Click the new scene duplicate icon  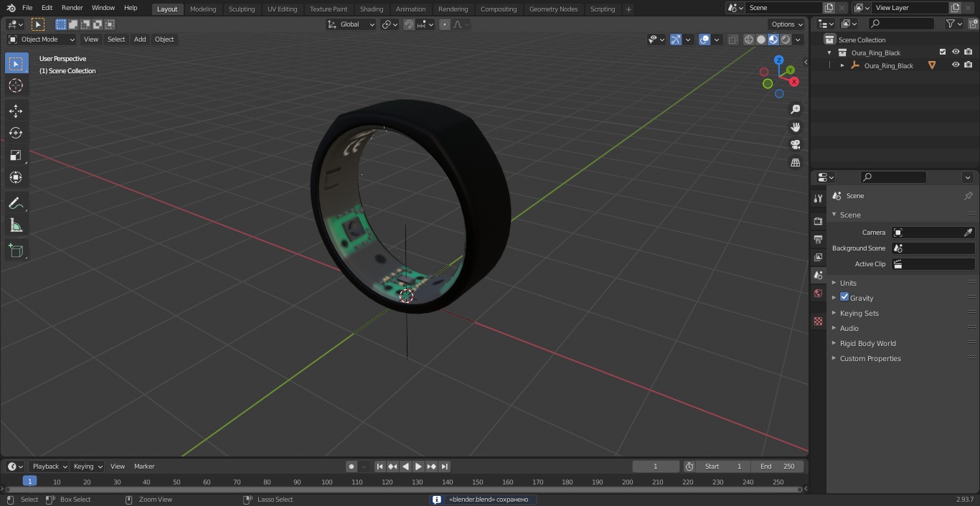829,8
